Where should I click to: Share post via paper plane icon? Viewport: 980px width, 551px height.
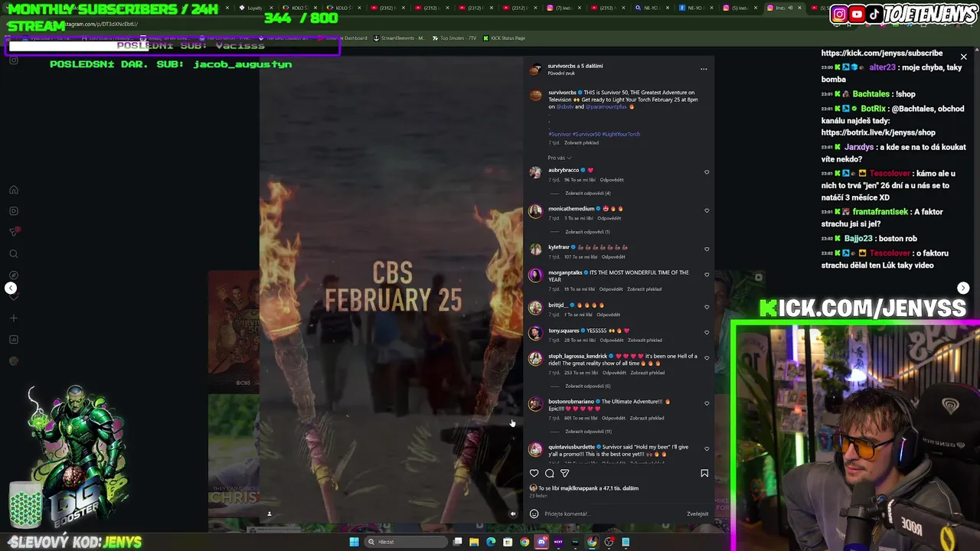[565, 473]
